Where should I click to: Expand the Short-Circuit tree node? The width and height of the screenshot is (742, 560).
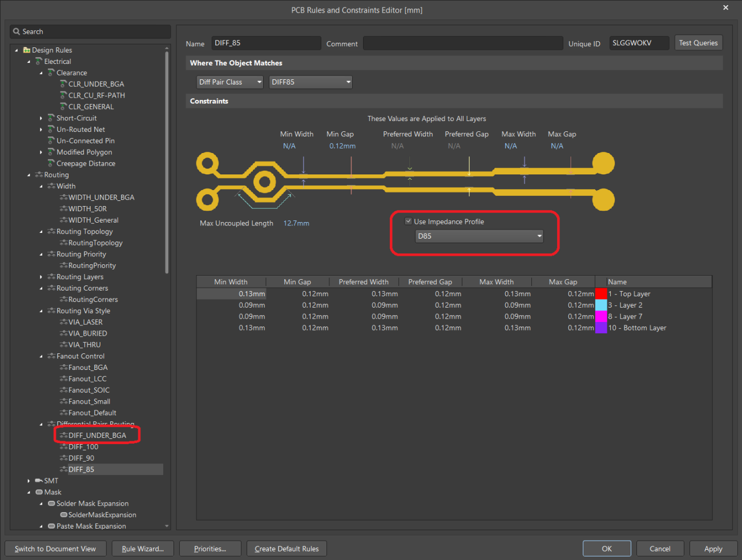point(41,118)
